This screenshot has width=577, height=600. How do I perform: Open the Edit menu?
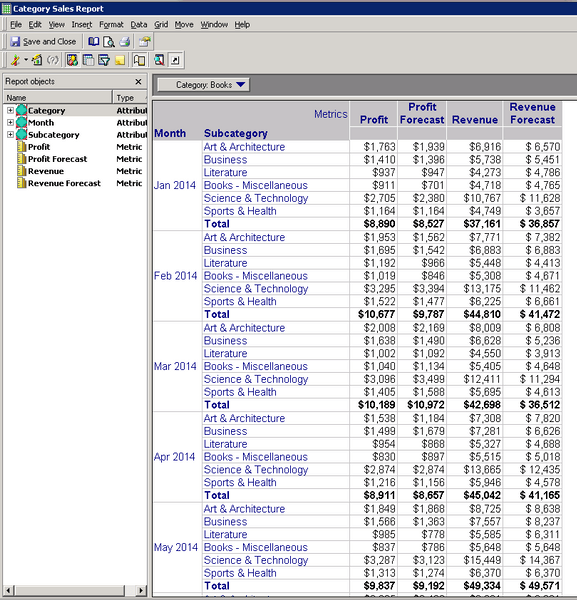click(x=35, y=24)
